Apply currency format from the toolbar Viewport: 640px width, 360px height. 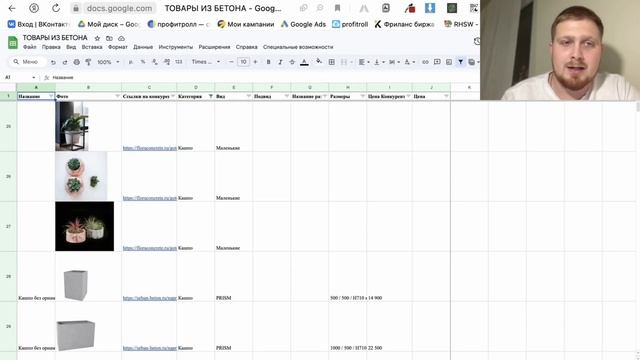(x=131, y=62)
